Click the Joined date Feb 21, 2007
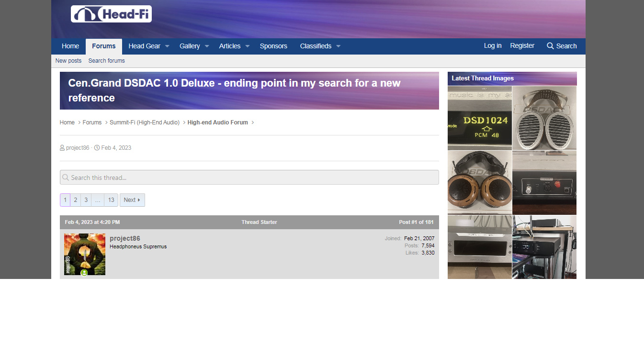This screenshot has height=356, width=644. 419,238
